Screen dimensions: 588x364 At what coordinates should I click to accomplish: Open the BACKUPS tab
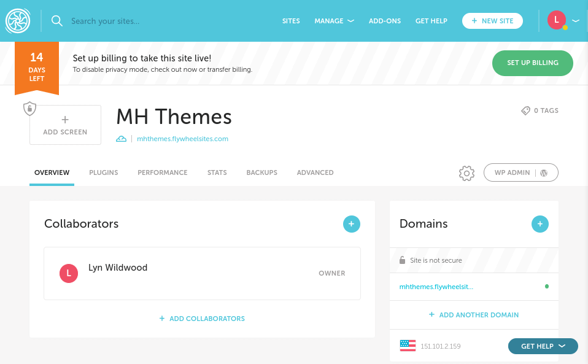point(261,172)
